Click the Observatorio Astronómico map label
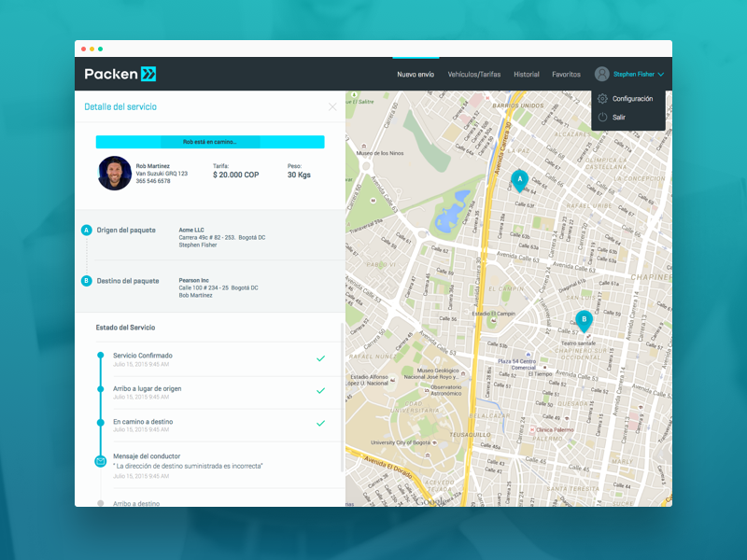 click(446, 390)
